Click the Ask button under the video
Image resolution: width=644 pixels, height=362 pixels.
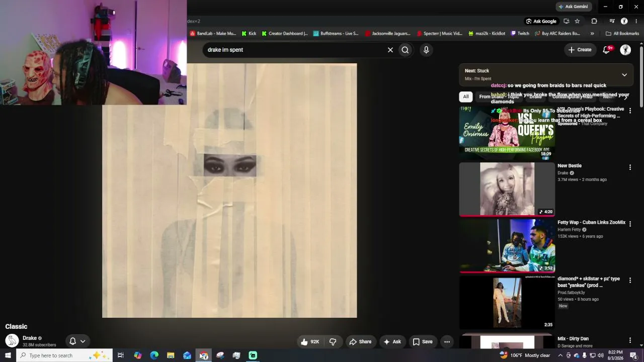pos(392,342)
